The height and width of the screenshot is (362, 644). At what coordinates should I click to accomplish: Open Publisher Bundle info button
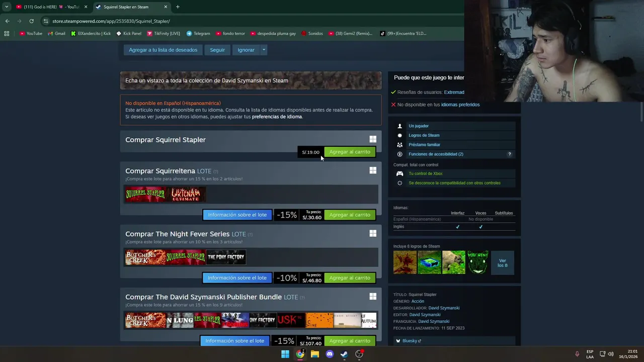234,341
